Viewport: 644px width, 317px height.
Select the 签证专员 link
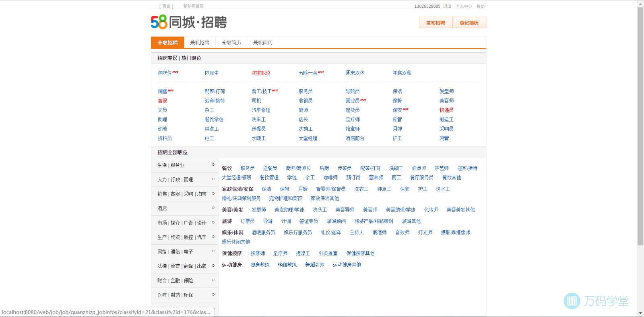(308, 221)
